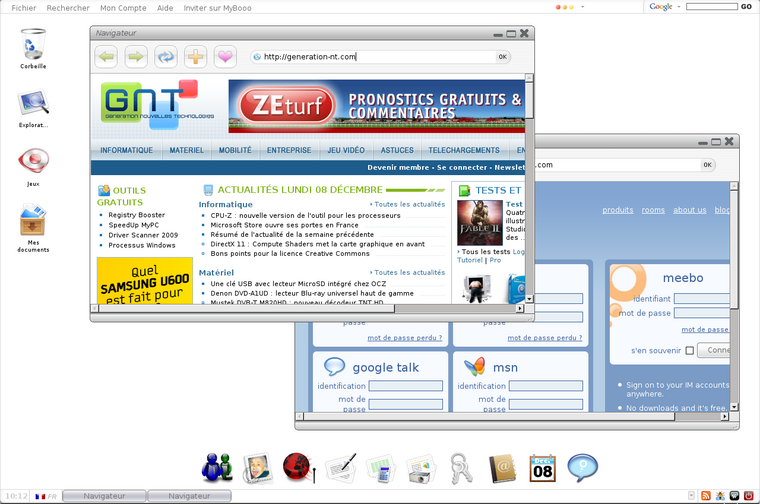
Task: Open the spreadsheet calculator dock icon
Action: pos(380,468)
